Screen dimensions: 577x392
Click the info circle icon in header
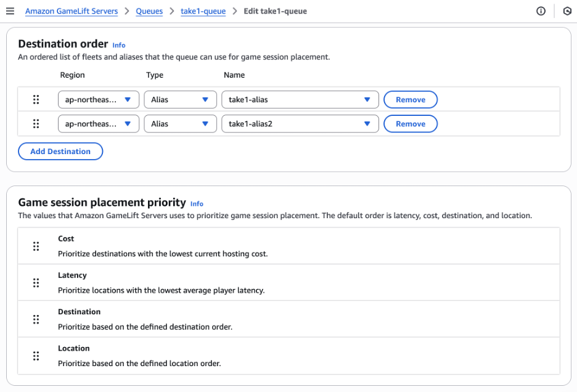(x=541, y=11)
